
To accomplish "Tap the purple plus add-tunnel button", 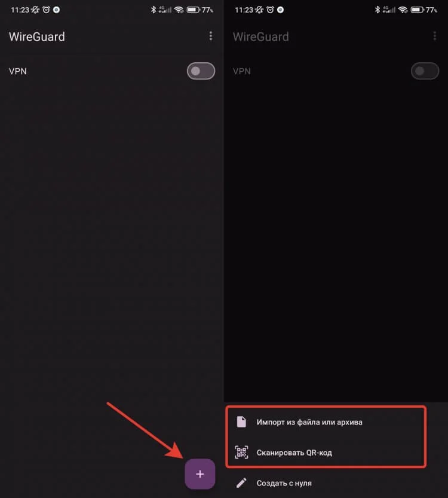I will click(200, 474).
